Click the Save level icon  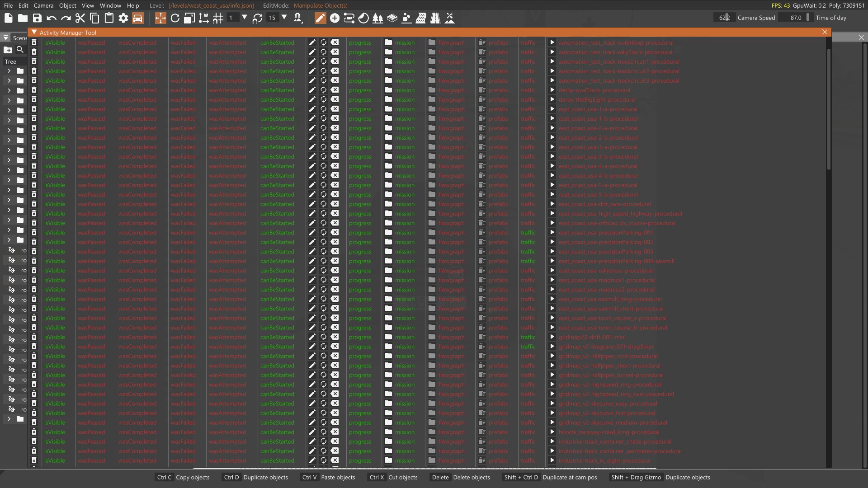(37, 18)
